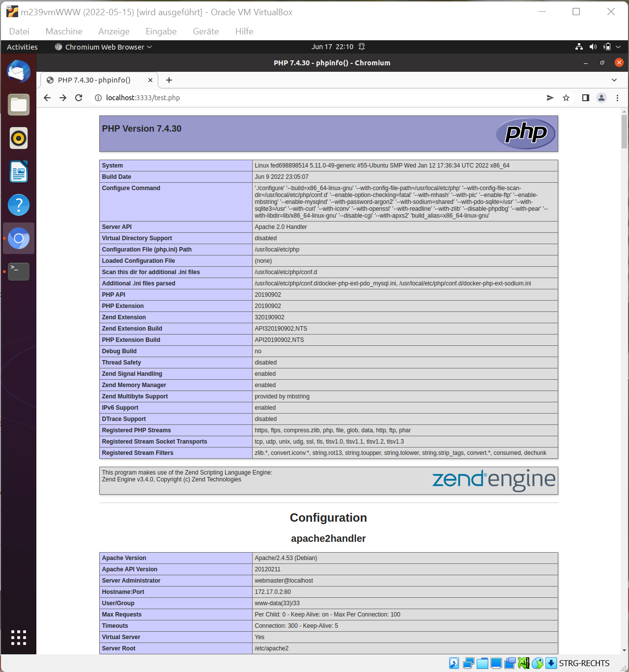629x672 pixels.
Task: Click the PHP Version 7.4.30 heading
Action: tap(142, 129)
